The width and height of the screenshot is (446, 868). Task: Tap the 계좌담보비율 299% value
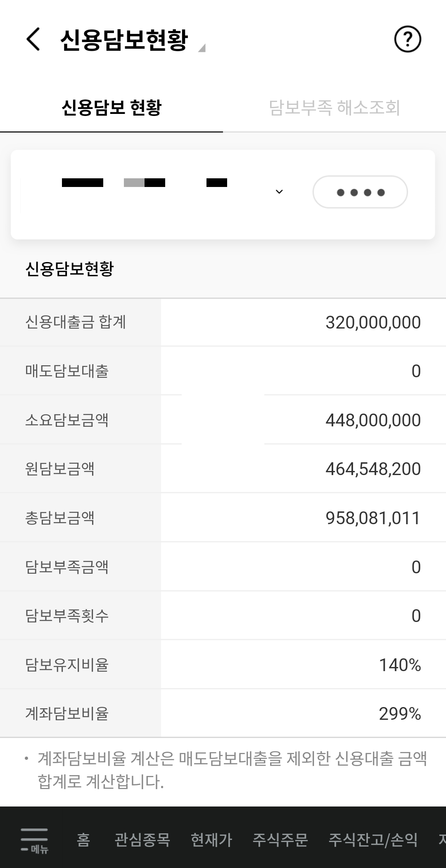click(400, 714)
